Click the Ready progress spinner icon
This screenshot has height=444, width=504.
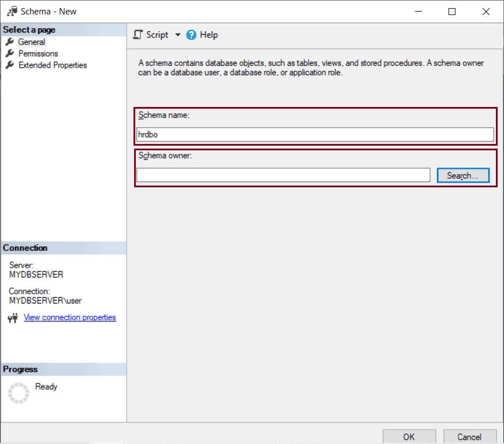coord(19,393)
